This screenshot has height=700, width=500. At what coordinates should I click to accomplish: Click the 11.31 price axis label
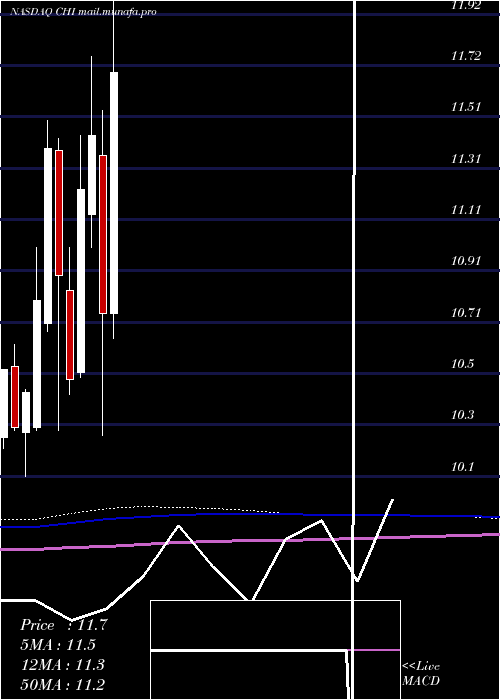pyautogui.click(x=466, y=159)
